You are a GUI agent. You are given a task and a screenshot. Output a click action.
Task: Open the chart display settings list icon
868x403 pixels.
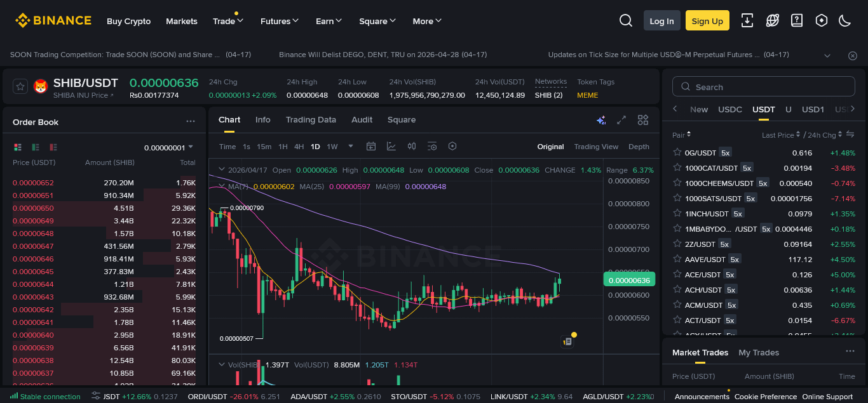click(x=432, y=146)
